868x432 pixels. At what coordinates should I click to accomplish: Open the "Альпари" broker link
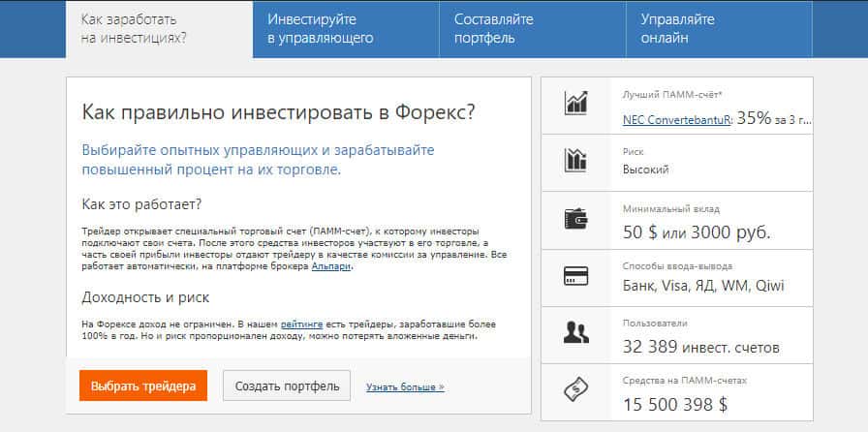point(331,265)
